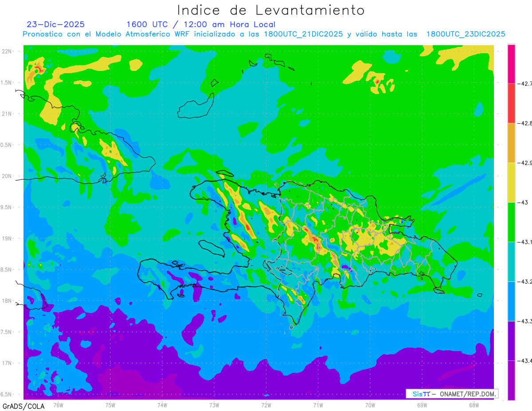Image resolution: width=532 pixels, height=411 pixels.
Task: Select the red legend swatch below -42.7
Action: (511, 103)
